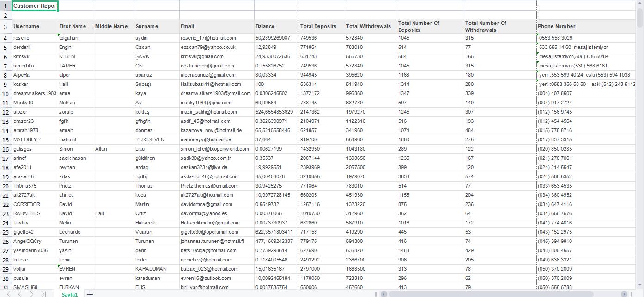Image resolution: width=644 pixels, height=297 pixels.
Task: Select the username cell CORREDOR
Action: pyautogui.click(x=35, y=204)
